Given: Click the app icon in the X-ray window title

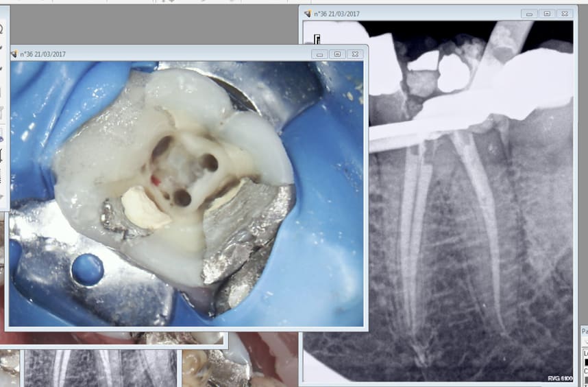Looking at the screenshot, I should click(307, 14).
